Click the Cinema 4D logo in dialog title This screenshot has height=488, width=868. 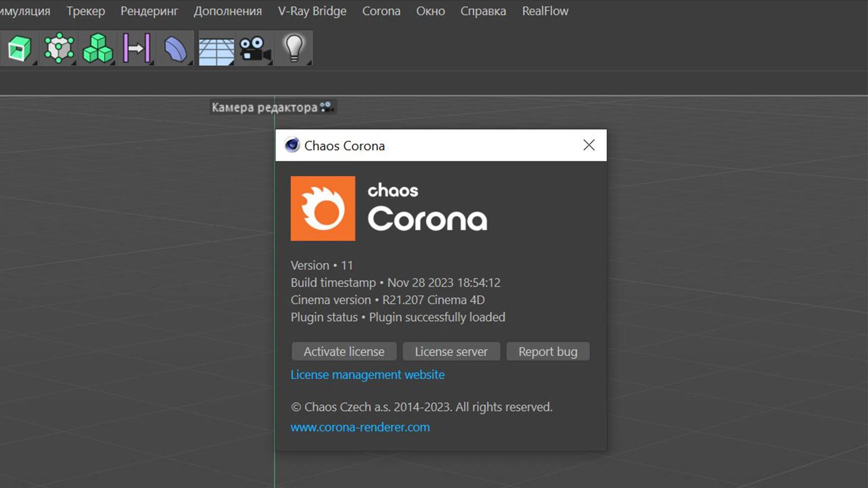(x=292, y=145)
